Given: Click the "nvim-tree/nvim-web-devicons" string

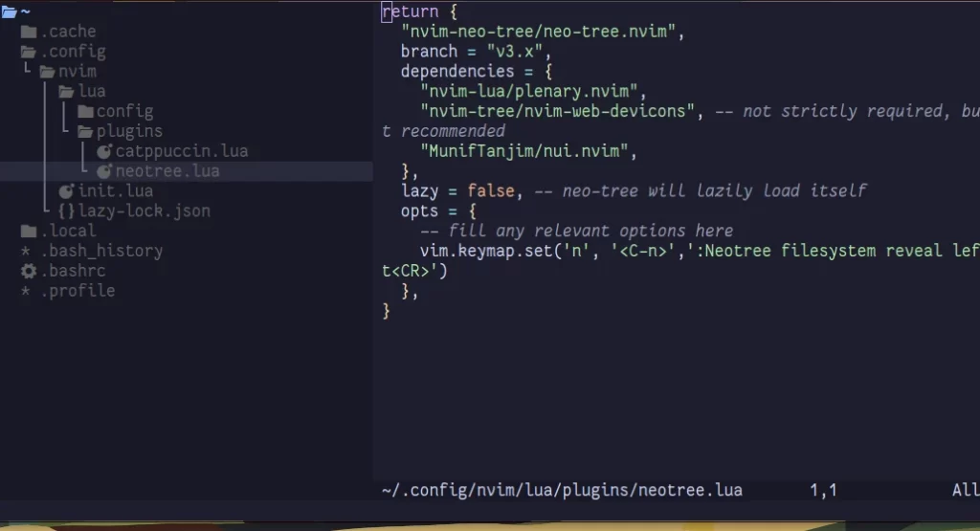Looking at the screenshot, I should pyautogui.click(x=558, y=111).
